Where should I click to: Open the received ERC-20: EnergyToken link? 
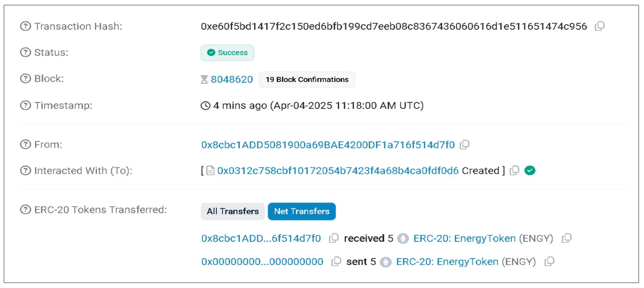pos(465,238)
